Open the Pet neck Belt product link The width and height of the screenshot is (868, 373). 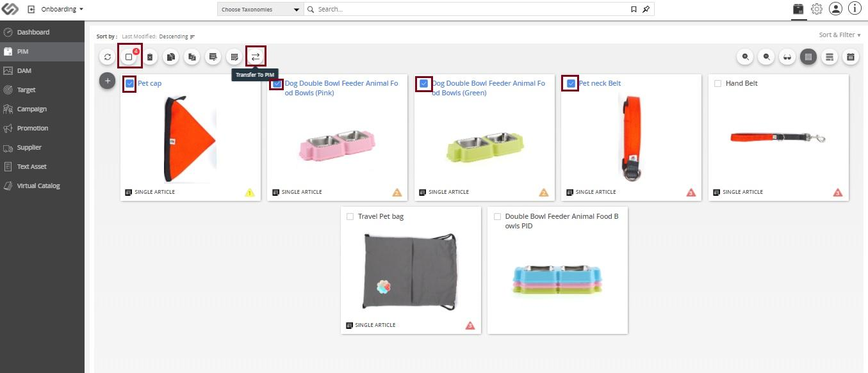coord(600,83)
